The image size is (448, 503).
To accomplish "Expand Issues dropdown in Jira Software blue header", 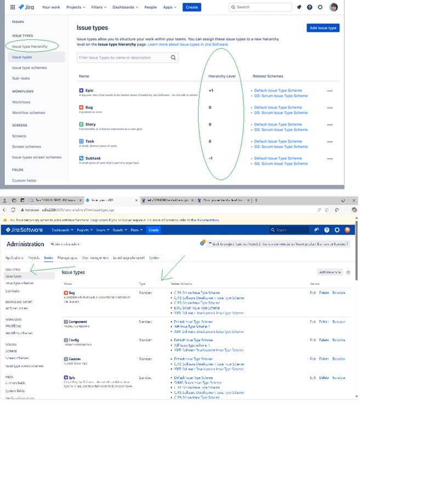I will tap(103, 230).
